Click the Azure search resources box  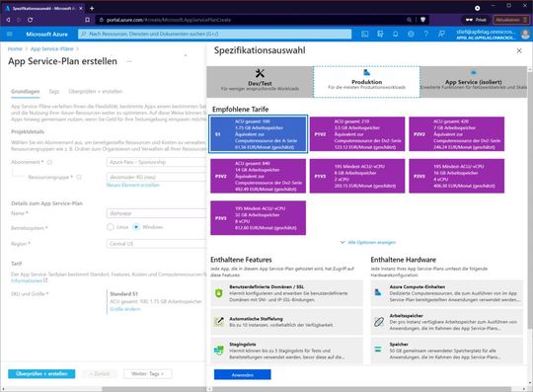[x=215, y=34]
